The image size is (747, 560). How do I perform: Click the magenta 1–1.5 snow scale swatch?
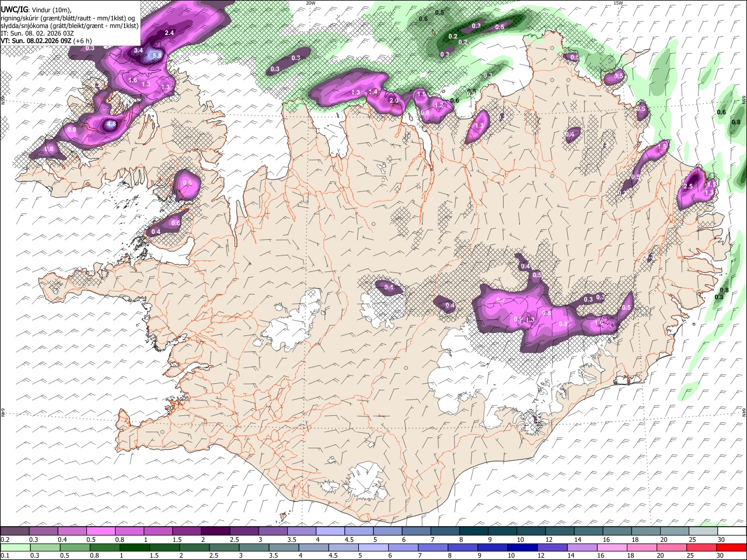pos(158,531)
